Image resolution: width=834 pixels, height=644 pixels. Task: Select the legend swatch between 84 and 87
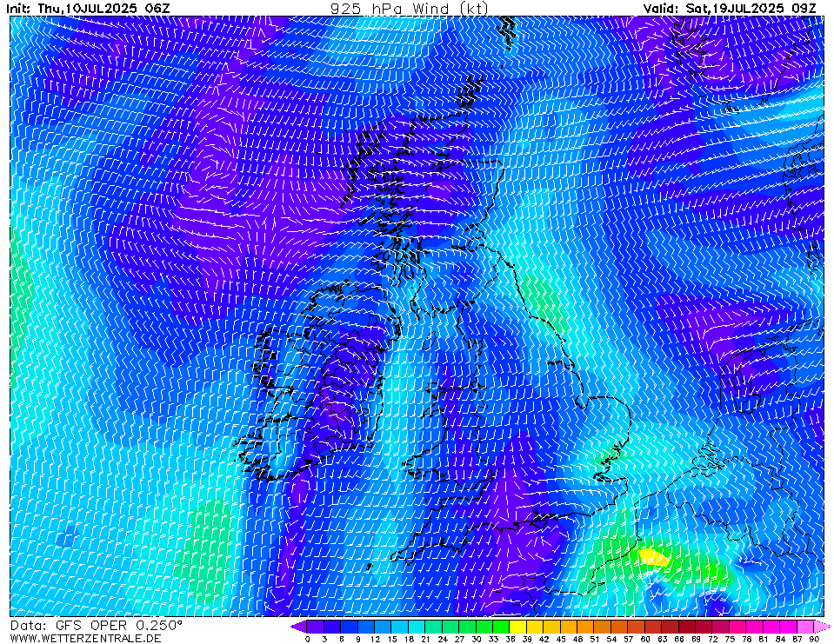pos(788,627)
